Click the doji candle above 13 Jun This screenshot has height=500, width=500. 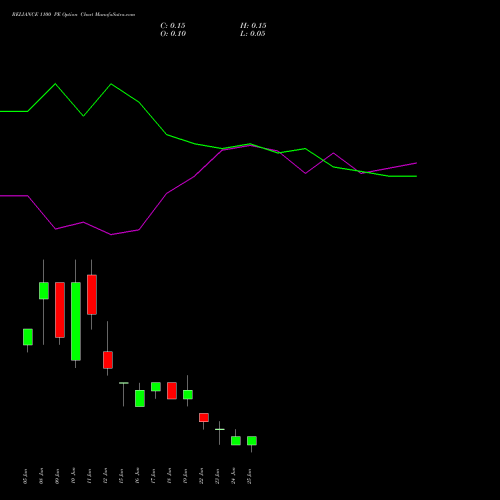tap(124, 383)
